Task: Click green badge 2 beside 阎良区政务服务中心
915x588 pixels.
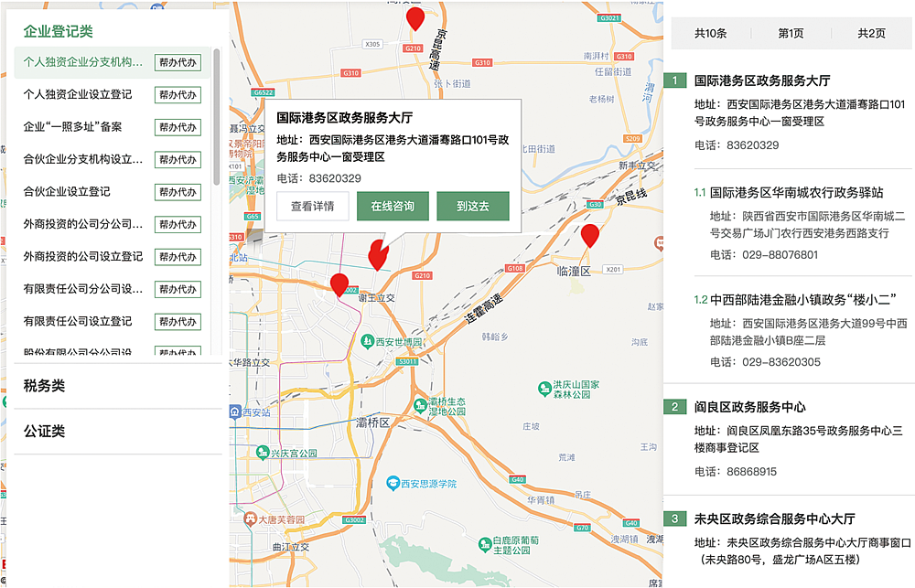Action: point(674,407)
